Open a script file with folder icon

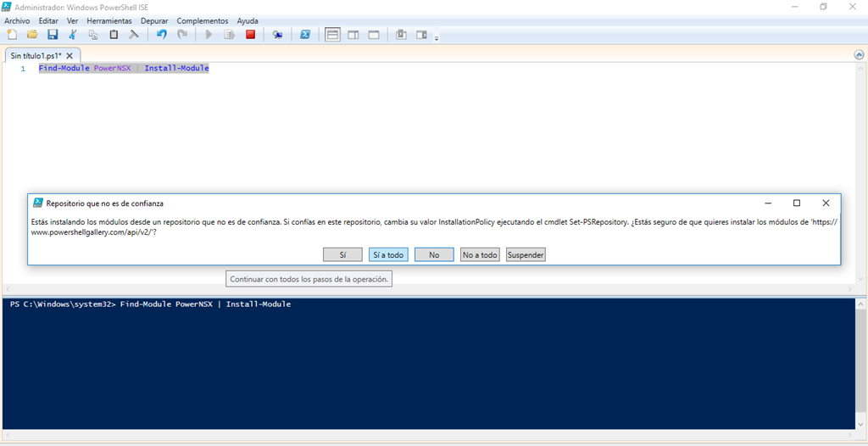point(32,35)
